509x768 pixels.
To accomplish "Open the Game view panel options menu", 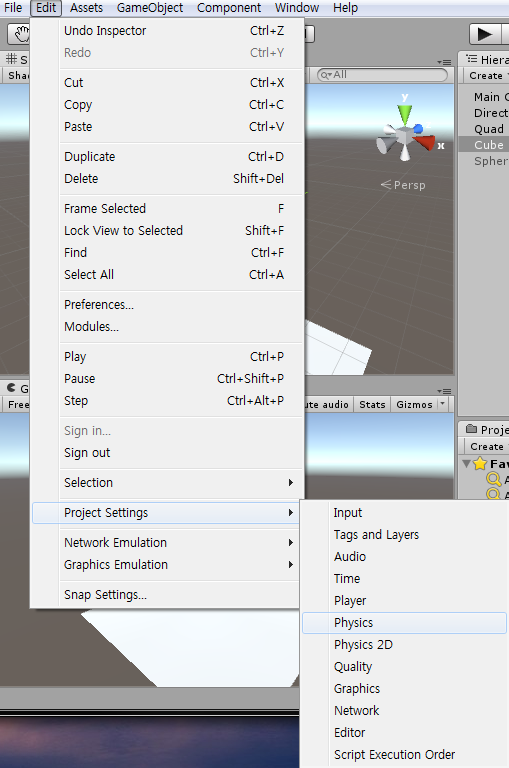I will (444, 391).
